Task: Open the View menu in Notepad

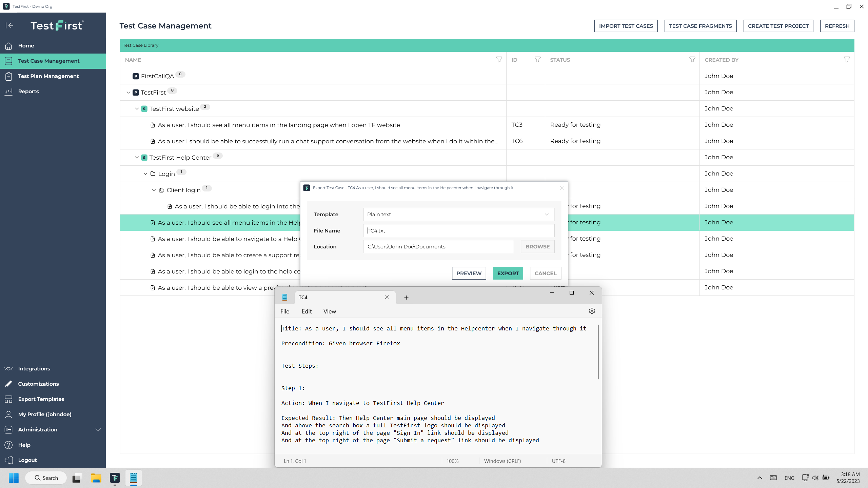Action: click(x=329, y=311)
